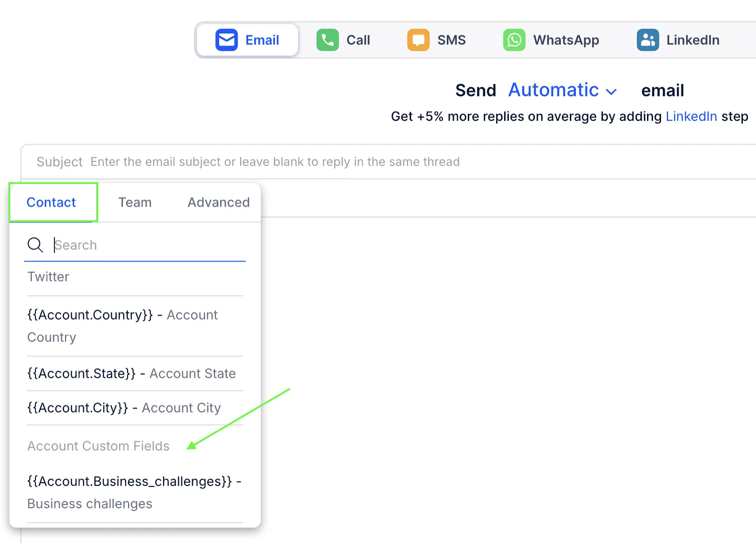The height and width of the screenshot is (543, 756).
Task: Insert the {{Account.Country}} variable
Action: 135,326
